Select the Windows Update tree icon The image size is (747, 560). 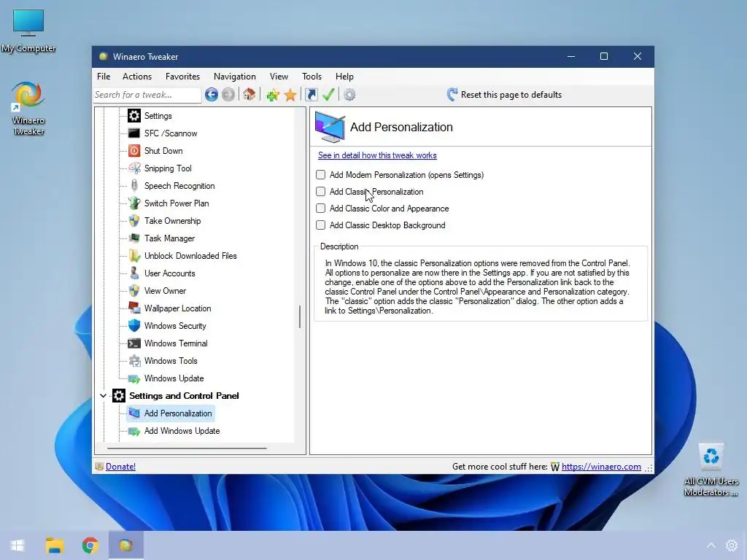(134, 378)
